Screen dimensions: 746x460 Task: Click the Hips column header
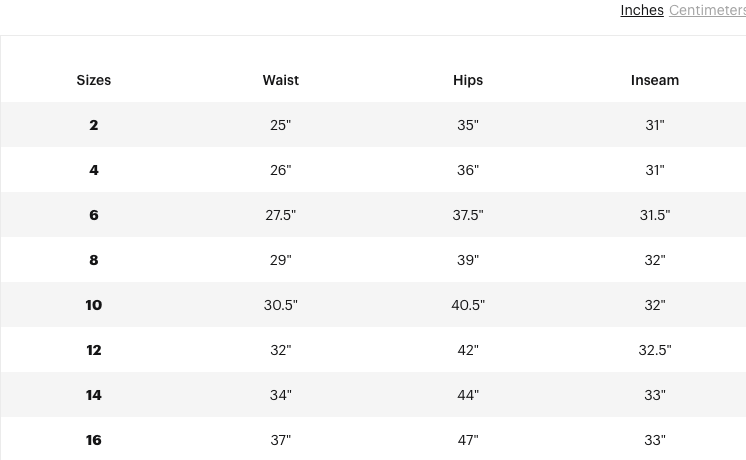point(468,80)
